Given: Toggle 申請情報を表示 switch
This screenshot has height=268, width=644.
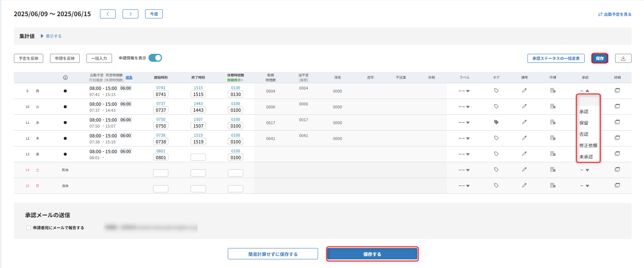Looking at the screenshot, I should click(155, 58).
